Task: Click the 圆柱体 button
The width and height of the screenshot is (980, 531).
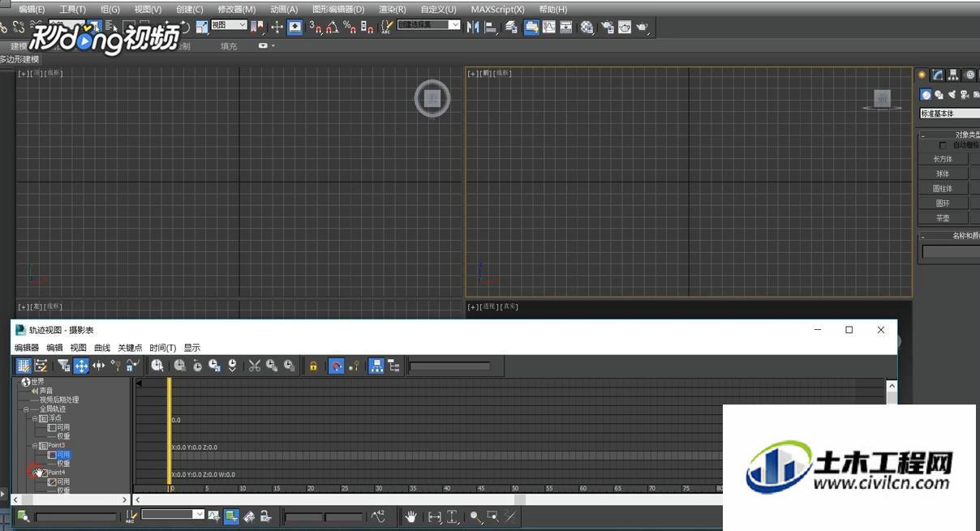Action: click(x=943, y=188)
